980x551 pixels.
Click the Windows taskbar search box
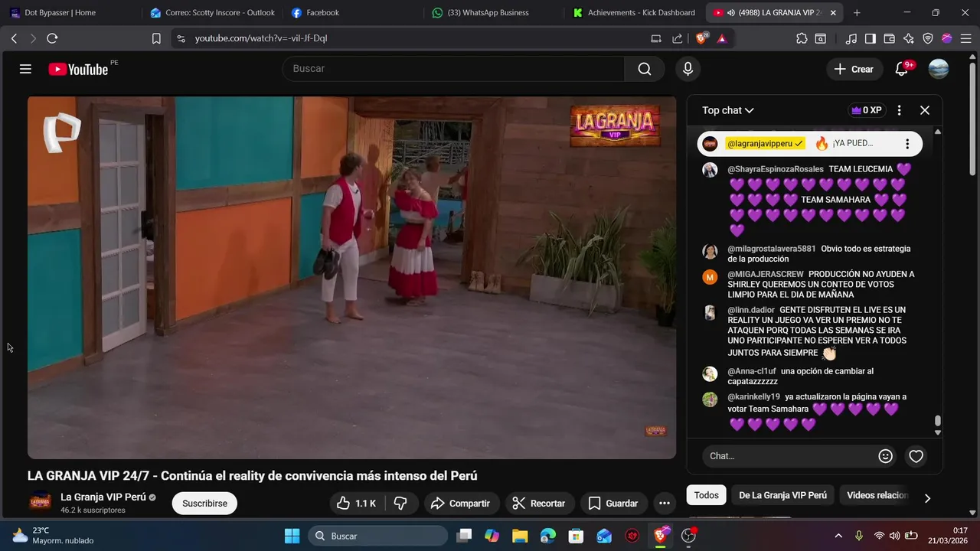click(377, 536)
